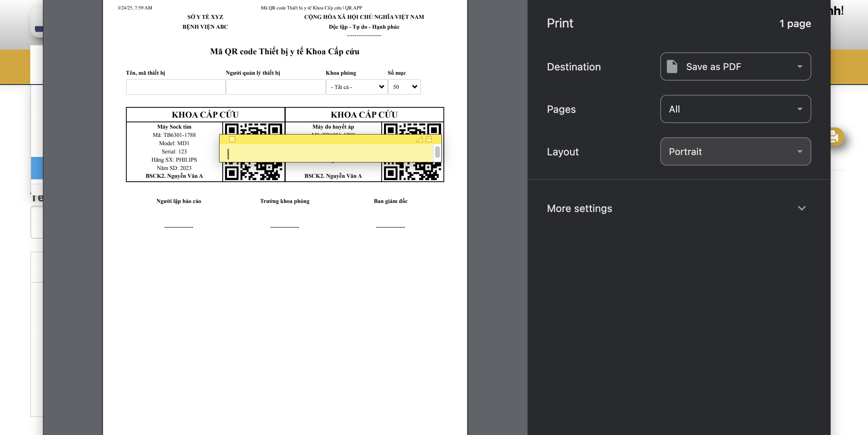Screen dimensions: 868x435
Task: Open the Pages dropdown set to All
Action: point(735,109)
